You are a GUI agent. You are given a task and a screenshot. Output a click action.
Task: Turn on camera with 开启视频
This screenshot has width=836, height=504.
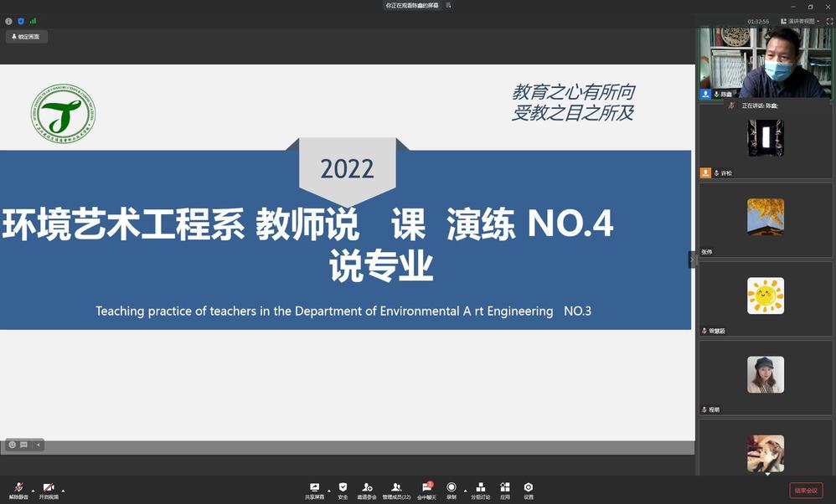(49, 490)
